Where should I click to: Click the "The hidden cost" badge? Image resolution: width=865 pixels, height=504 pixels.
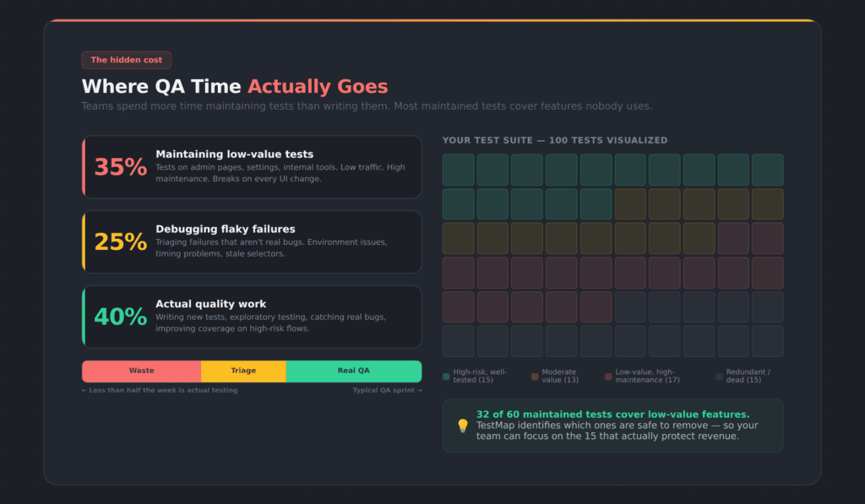[127, 60]
